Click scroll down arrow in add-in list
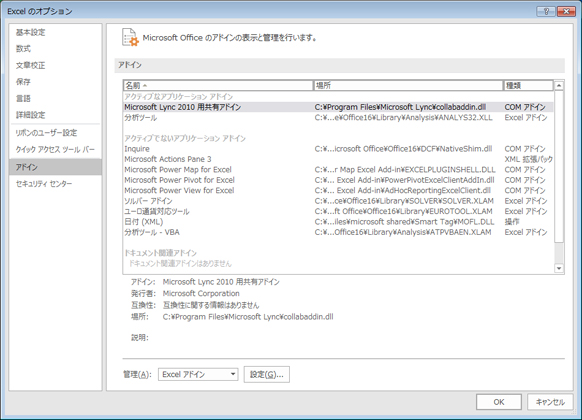The width and height of the screenshot is (582, 420). pyautogui.click(x=559, y=268)
